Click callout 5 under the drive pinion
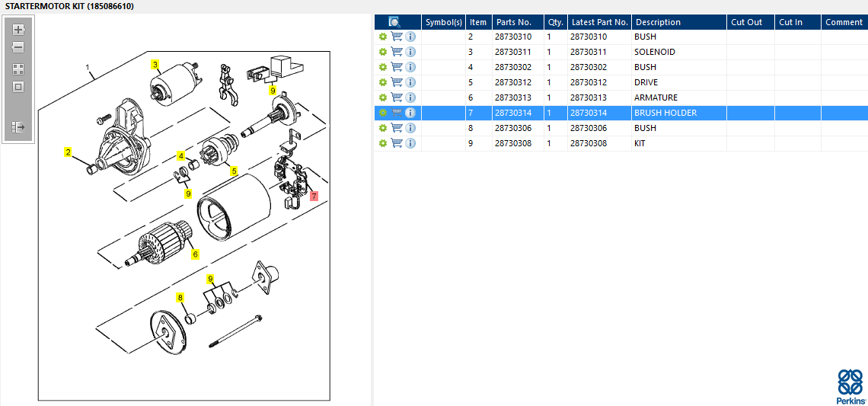Screen dimensions: 868x406 [x=235, y=171]
